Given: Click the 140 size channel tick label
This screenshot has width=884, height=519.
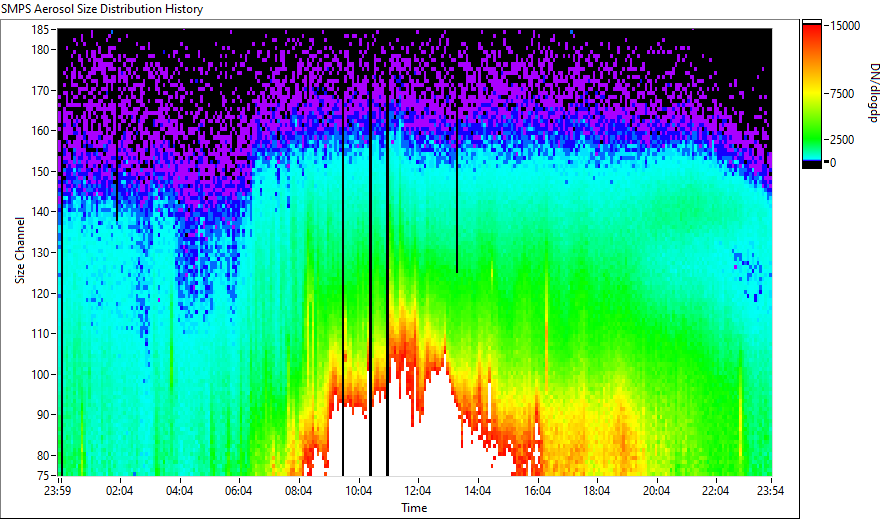Looking at the screenshot, I should click(41, 212).
